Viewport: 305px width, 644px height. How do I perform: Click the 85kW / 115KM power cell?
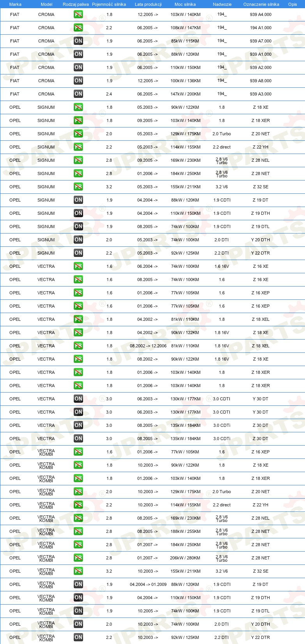(185, 41)
